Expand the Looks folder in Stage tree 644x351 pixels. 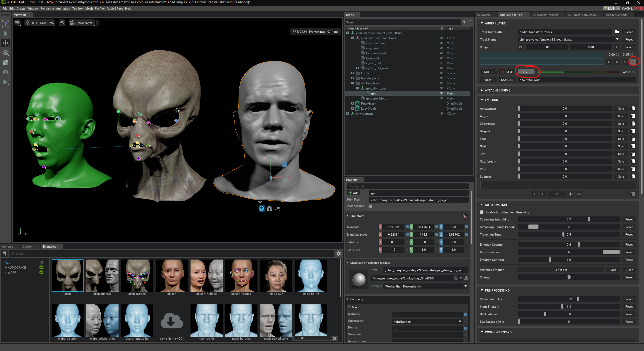point(352,73)
